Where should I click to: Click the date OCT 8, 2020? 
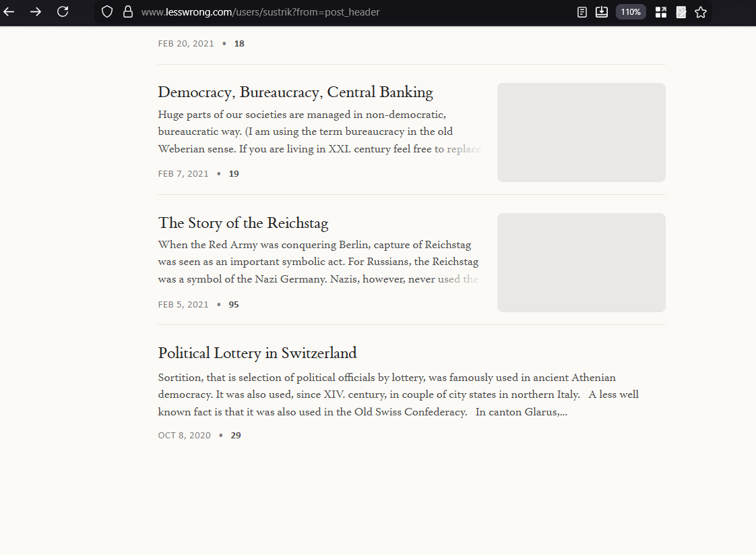click(184, 436)
